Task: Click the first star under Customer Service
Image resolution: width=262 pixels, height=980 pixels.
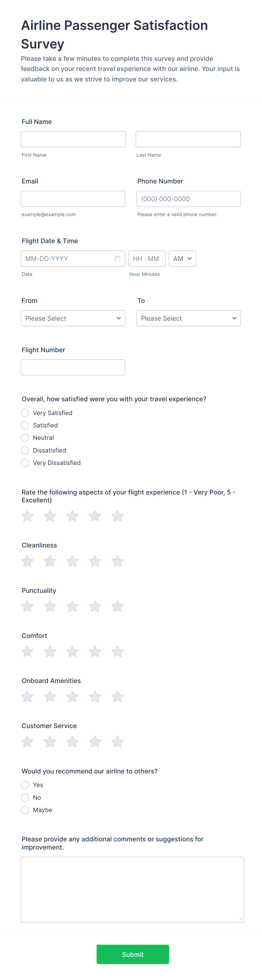Action: point(27,741)
